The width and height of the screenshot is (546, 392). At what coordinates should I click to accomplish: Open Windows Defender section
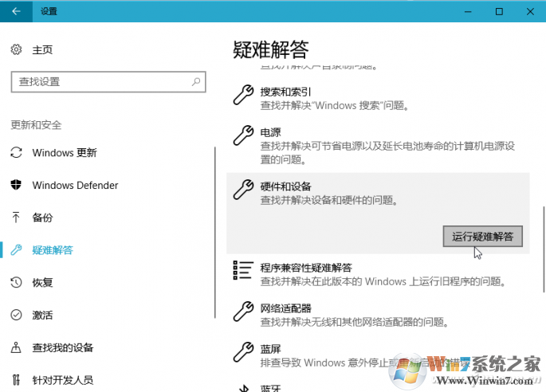pyautogui.click(x=75, y=185)
